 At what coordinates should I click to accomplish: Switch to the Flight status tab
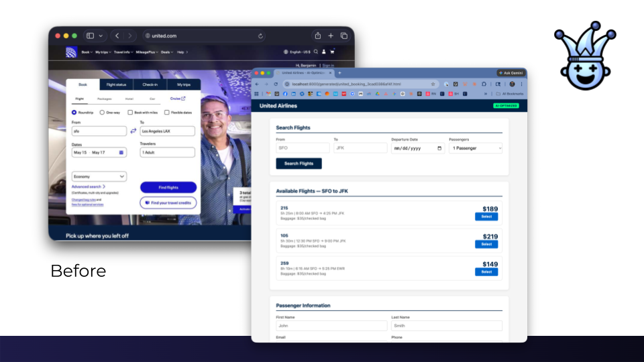tap(116, 84)
